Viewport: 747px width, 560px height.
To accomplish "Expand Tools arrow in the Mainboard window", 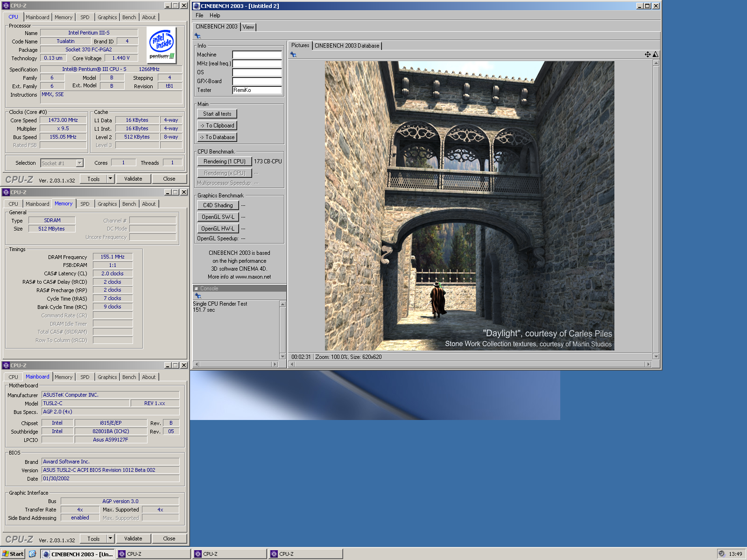I will (x=110, y=539).
